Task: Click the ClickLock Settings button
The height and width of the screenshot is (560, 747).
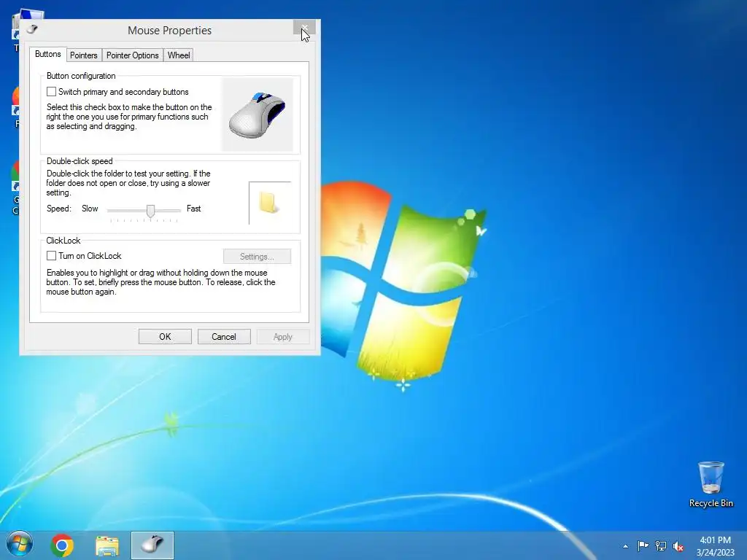Action: [257, 257]
